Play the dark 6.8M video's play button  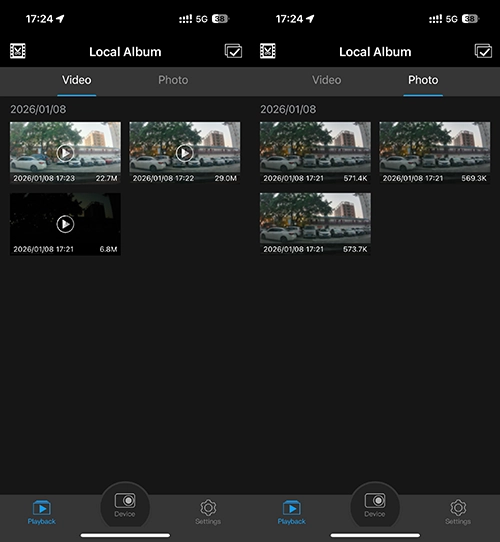coord(65,224)
